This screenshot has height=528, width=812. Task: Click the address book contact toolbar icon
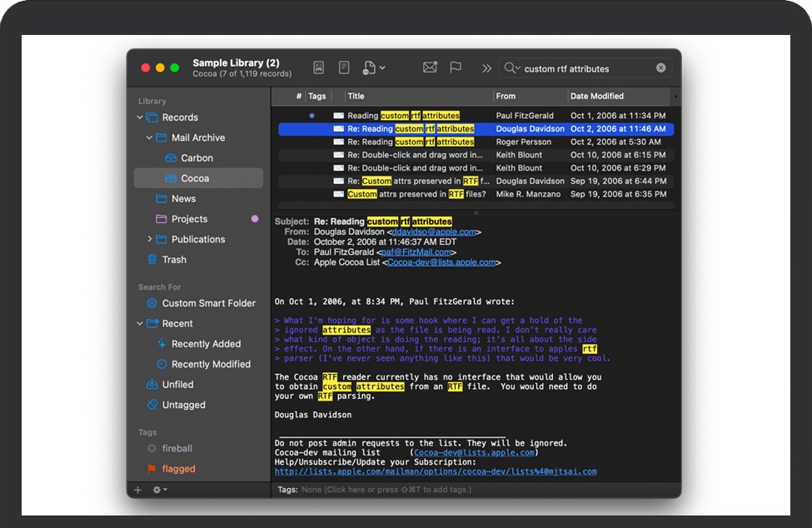point(318,67)
